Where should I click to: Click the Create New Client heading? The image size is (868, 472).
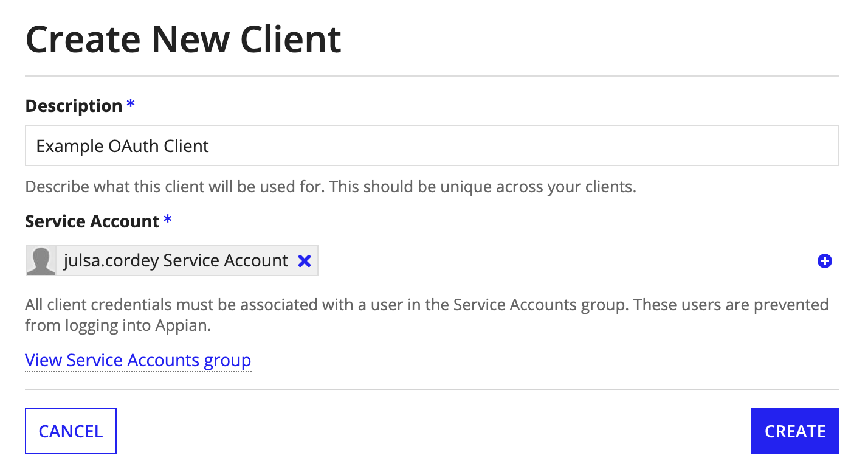coord(184,39)
